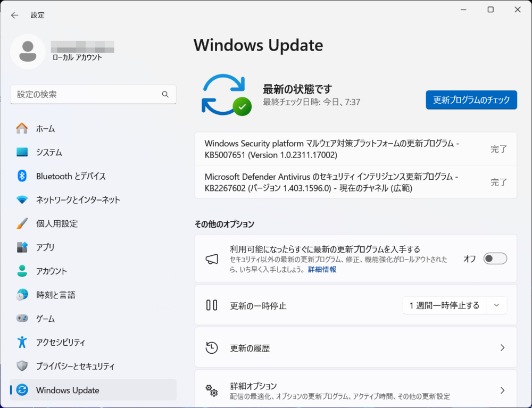The height and width of the screenshot is (408, 532).
Task: Enable 利用可能になったらすぐに最新の更新プログラムを入手する toggle
Action: coord(495,259)
